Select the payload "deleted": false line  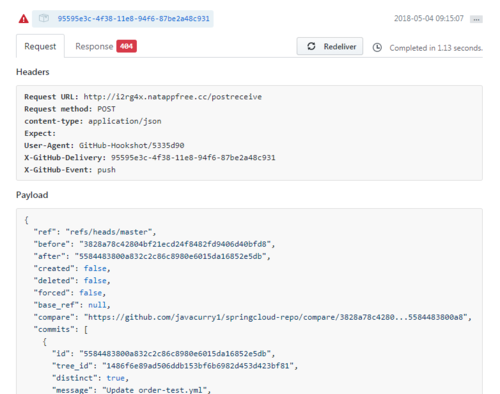[x=72, y=281]
